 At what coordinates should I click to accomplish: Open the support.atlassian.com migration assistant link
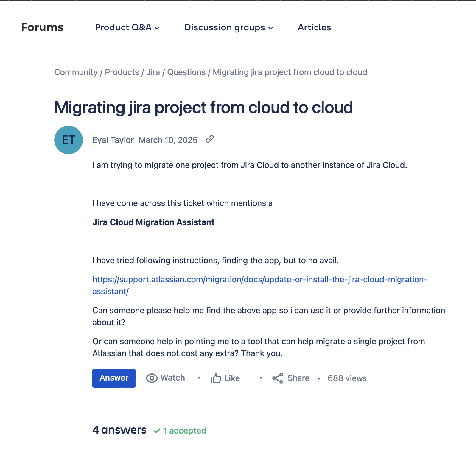point(260,285)
